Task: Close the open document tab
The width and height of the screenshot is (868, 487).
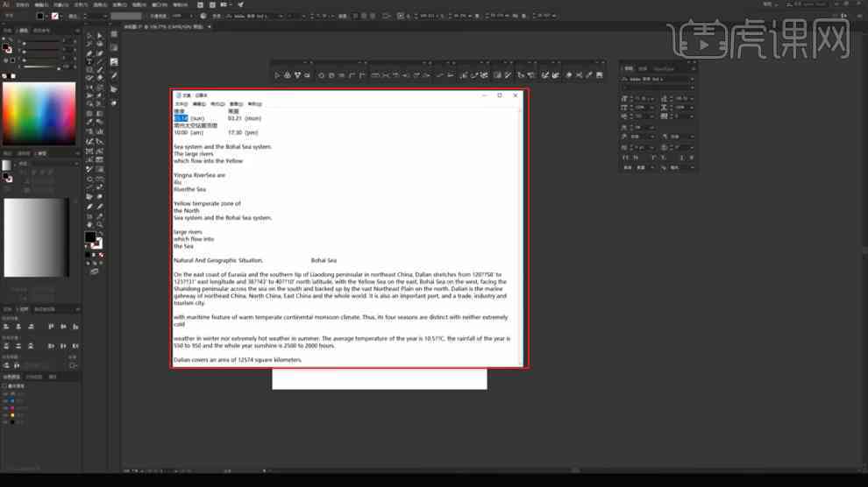Action: point(210,26)
